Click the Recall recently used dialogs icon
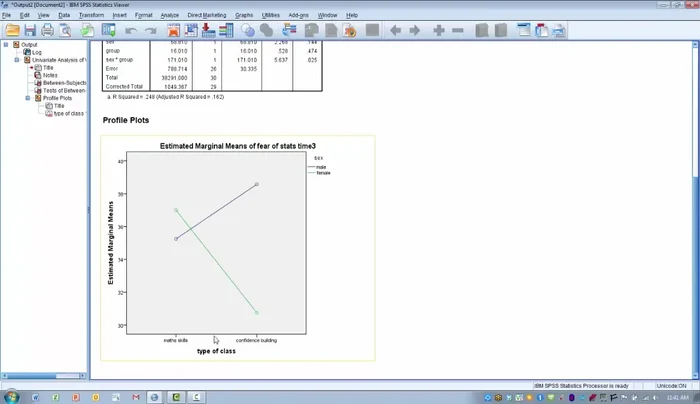The height and width of the screenshot is (404, 700). click(108, 30)
